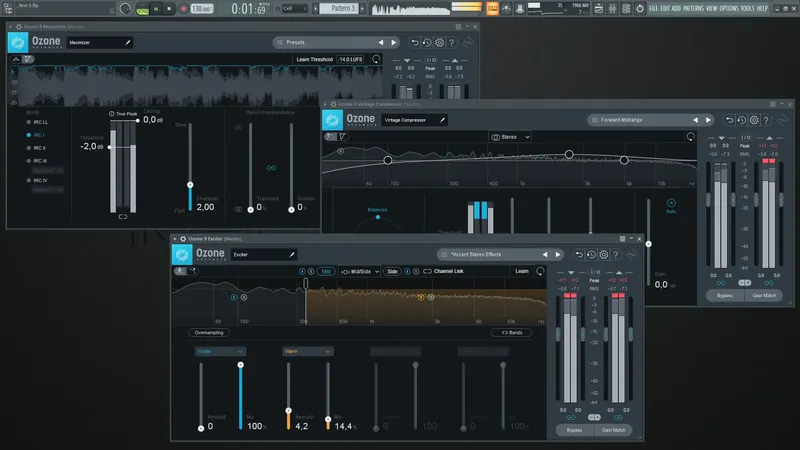Open ADD menu in FL Studio
Image resolution: width=800 pixels, height=450 pixels.
pyautogui.click(x=676, y=9)
